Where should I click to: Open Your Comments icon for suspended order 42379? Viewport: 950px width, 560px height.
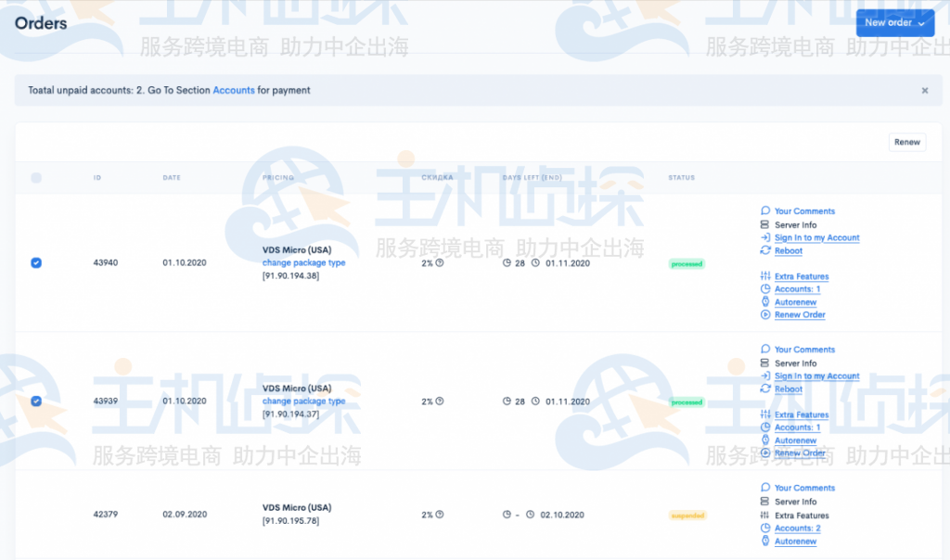coord(765,488)
